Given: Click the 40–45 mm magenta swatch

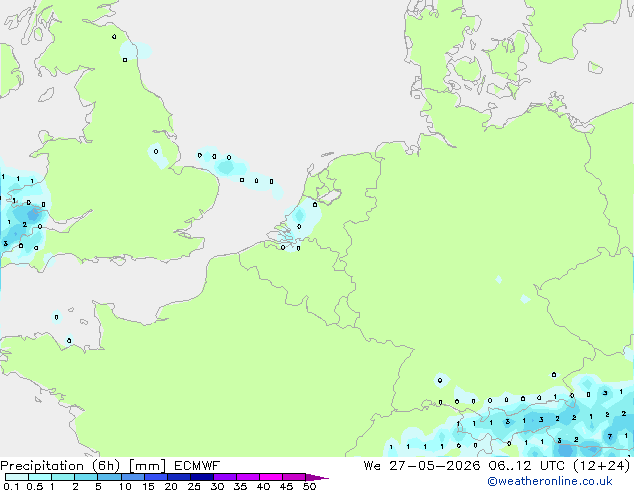Looking at the screenshot, I should coord(271,477).
